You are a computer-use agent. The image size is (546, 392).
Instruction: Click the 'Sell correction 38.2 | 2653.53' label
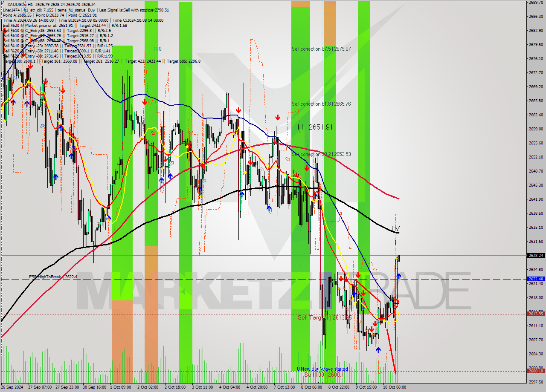coord(321,154)
